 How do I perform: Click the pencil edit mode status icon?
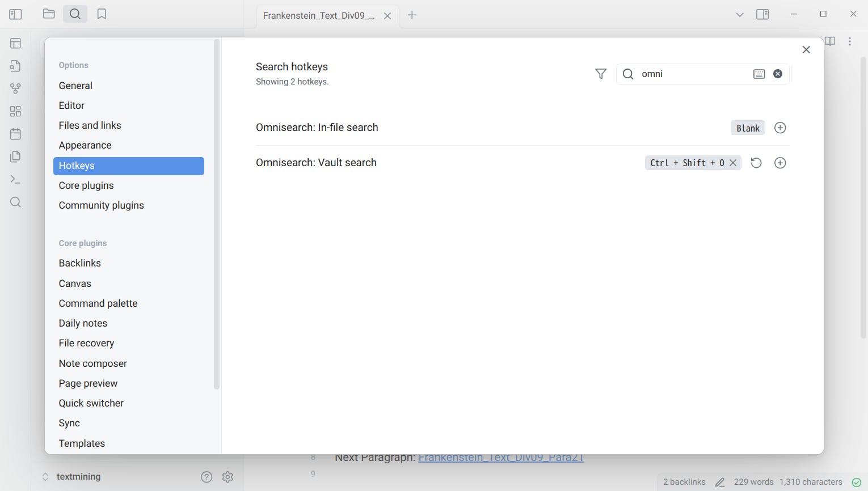coord(720,482)
